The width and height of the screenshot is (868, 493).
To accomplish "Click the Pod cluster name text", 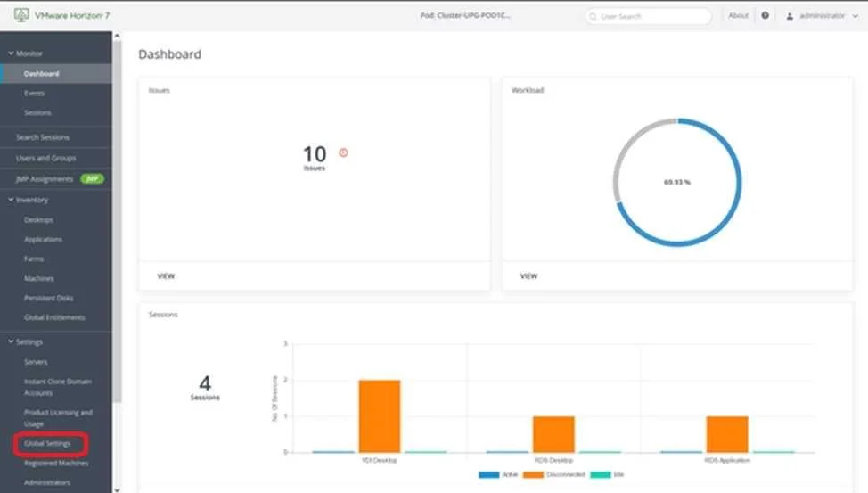I will [x=465, y=15].
